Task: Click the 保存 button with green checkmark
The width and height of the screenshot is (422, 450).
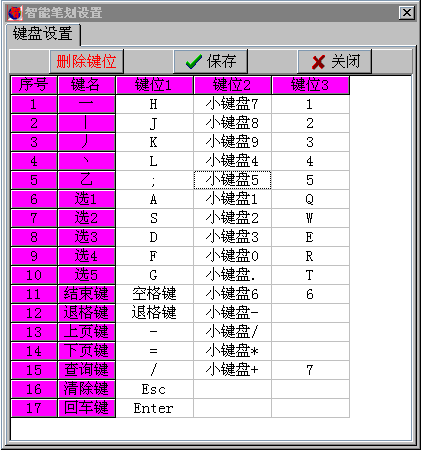Action: tap(211, 62)
